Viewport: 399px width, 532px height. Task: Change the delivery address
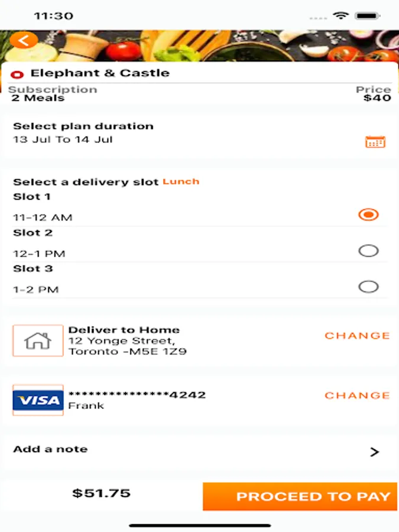(x=357, y=335)
